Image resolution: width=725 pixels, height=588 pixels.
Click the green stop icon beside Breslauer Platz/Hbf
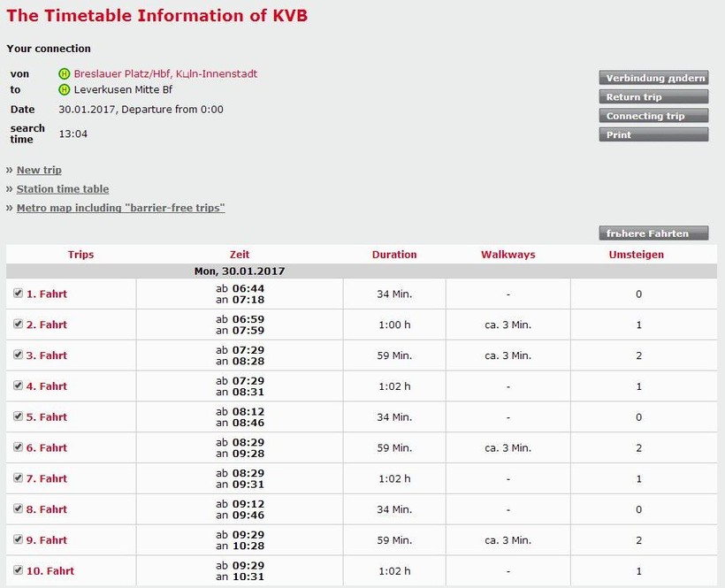(x=64, y=74)
